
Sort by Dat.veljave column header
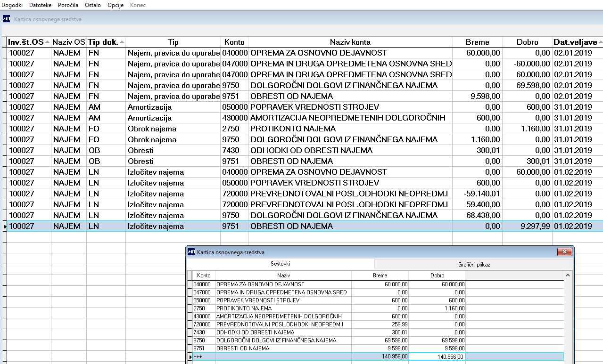coord(578,42)
